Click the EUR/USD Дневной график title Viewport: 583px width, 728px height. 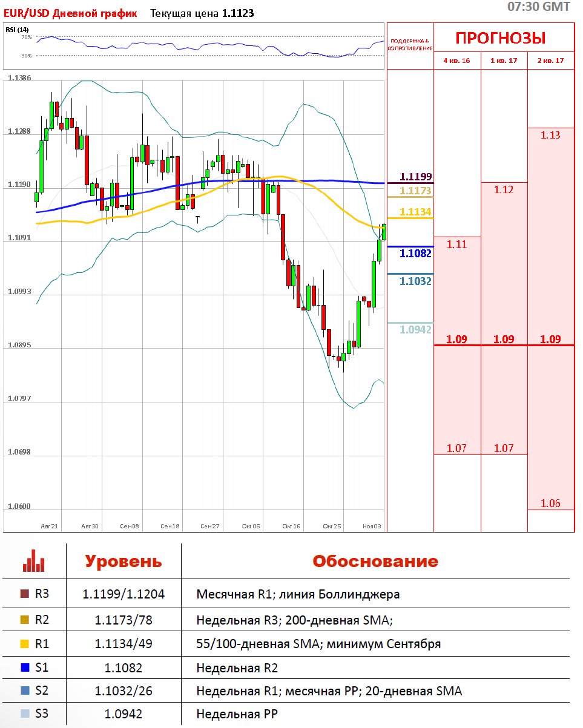point(70,13)
